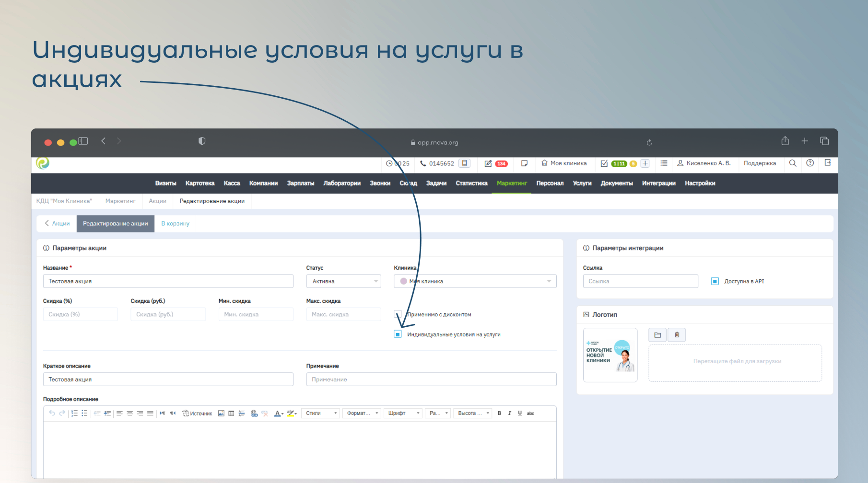Click the logout icon in top bar
The height and width of the screenshot is (483, 868).
tap(828, 163)
